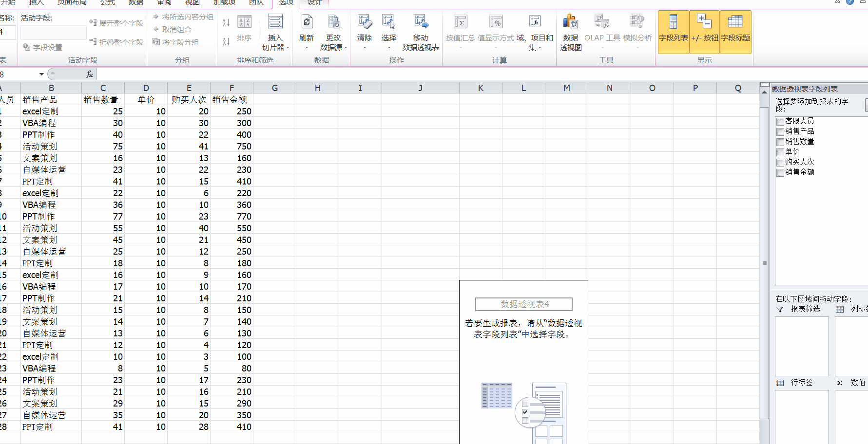
Task: Click Summarize Values By (按值汇总) icon
Action: [x=461, y=22]
